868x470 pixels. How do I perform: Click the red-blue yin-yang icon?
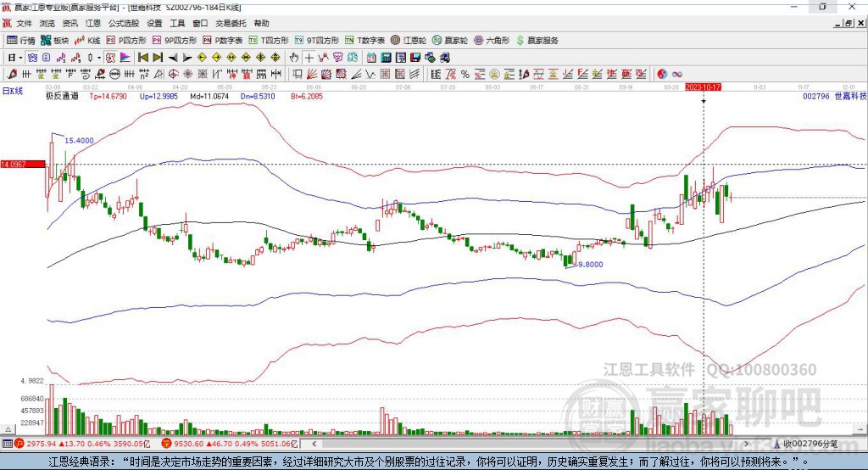662,74
